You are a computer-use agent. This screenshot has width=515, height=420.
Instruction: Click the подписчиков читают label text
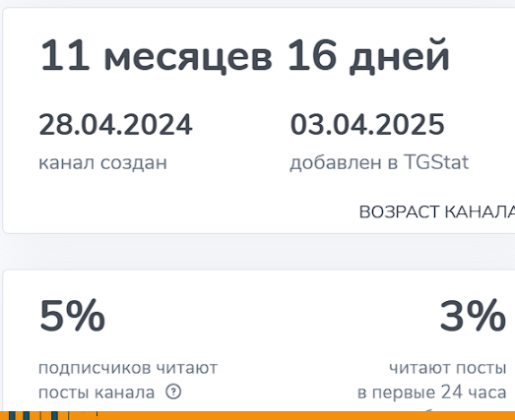(x=128, y=368)
